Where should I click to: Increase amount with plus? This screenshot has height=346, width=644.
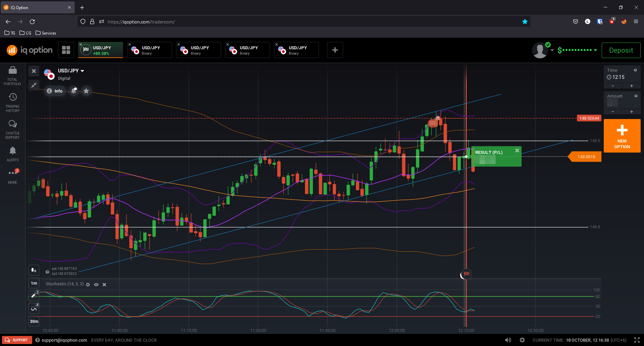coord(632,112)
